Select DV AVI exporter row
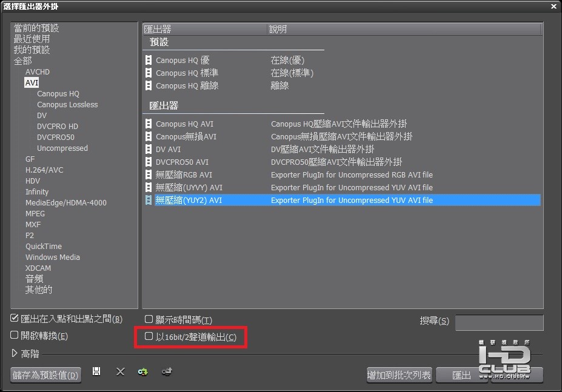The width and height of the screenshot is (562, 392). pos(342,150)
